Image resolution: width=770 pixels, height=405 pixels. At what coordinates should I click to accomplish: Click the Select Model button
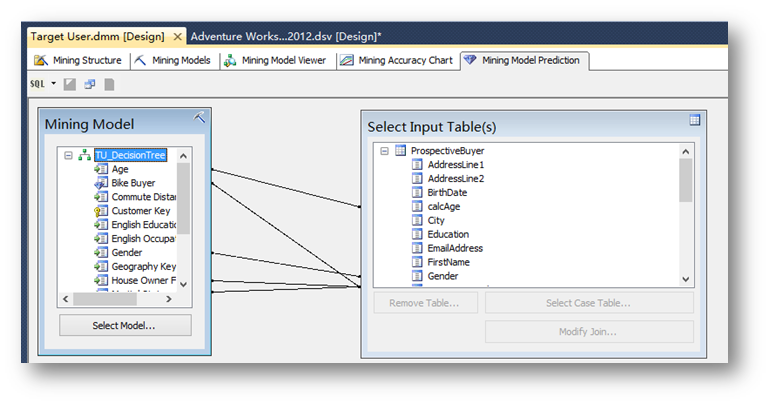pos(125,325)
